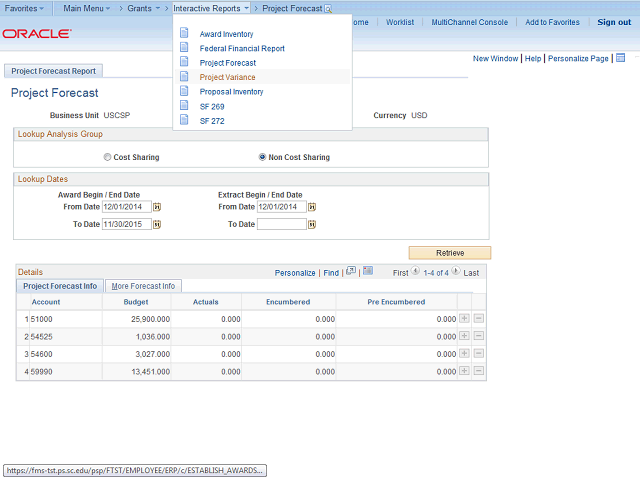Image resolution: width=640 pixels, height=480 pixels.
Task: Click the Project Forecast breadcrumb dropdown icon
Action: pyautogui.click(x=328, y=8)
